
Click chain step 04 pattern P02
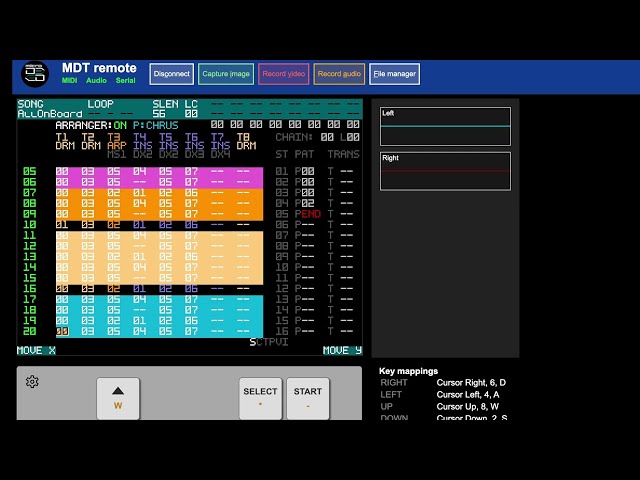(x=304, y=203)
